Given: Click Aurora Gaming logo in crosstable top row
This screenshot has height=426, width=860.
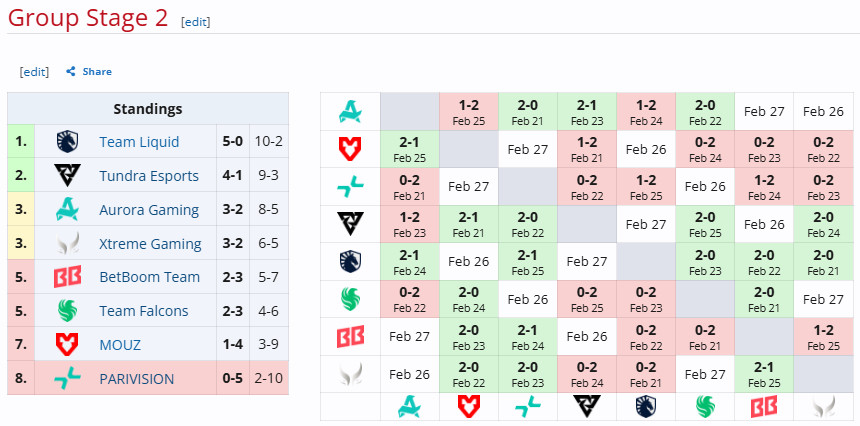Looking at the screenshot, I should (350, 111).
